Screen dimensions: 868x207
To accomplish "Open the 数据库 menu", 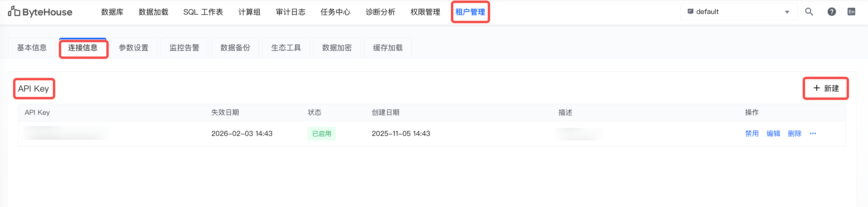I will [112, 12].
